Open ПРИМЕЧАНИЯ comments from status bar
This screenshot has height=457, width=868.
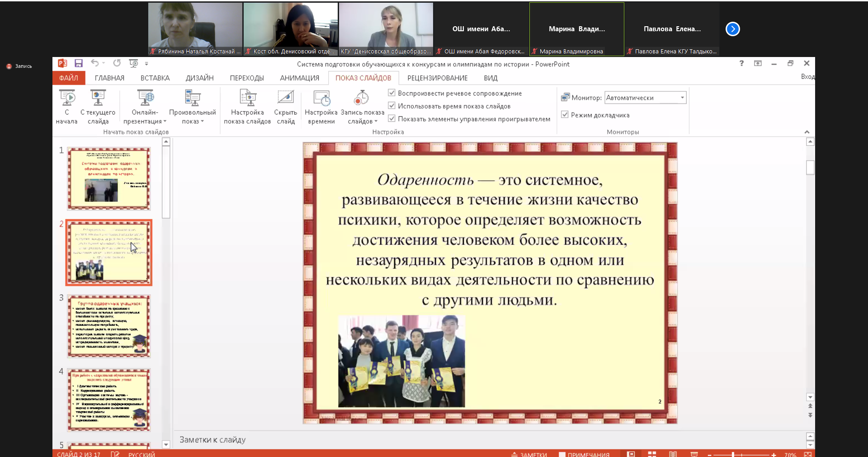point(584,454)
